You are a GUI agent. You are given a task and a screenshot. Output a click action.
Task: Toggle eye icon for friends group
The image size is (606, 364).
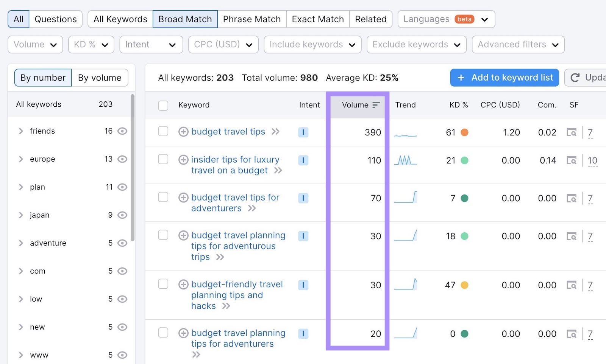122,131
